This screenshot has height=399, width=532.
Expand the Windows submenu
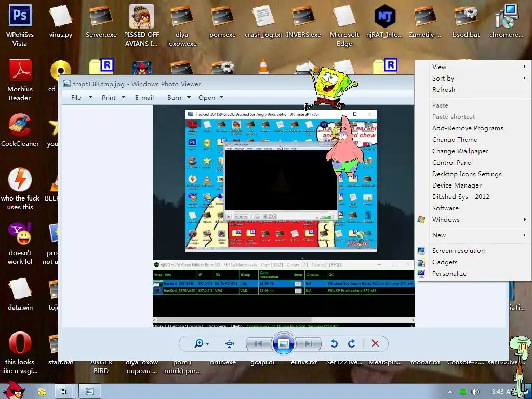(473, 220)
